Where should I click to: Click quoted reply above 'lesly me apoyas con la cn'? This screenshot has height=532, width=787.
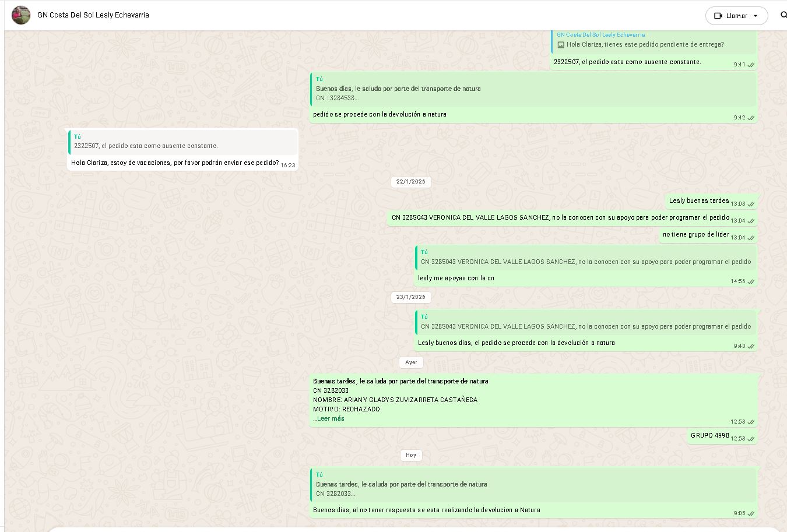[x=585, y=258]
